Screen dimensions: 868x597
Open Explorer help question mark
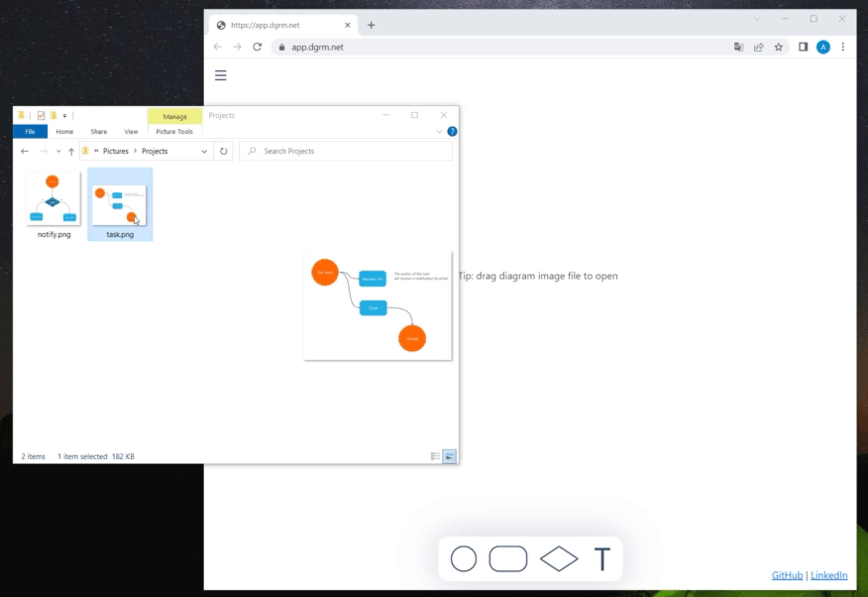point(452,131)
